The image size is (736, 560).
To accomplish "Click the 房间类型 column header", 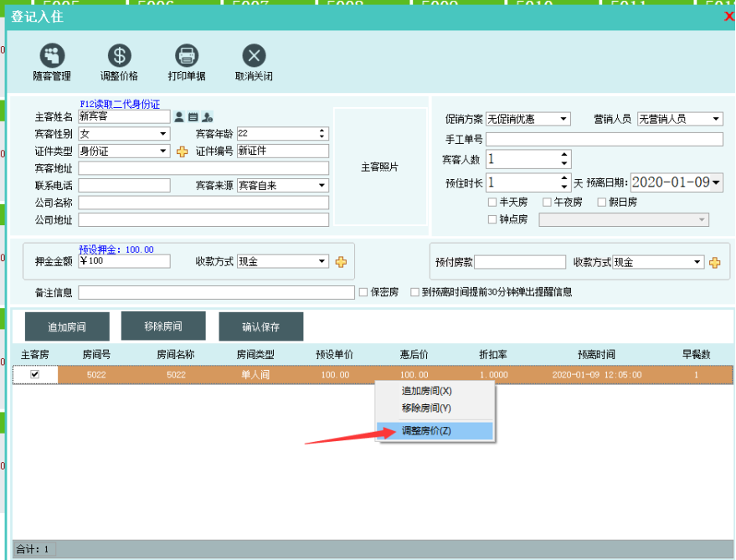I will (255, 355).
